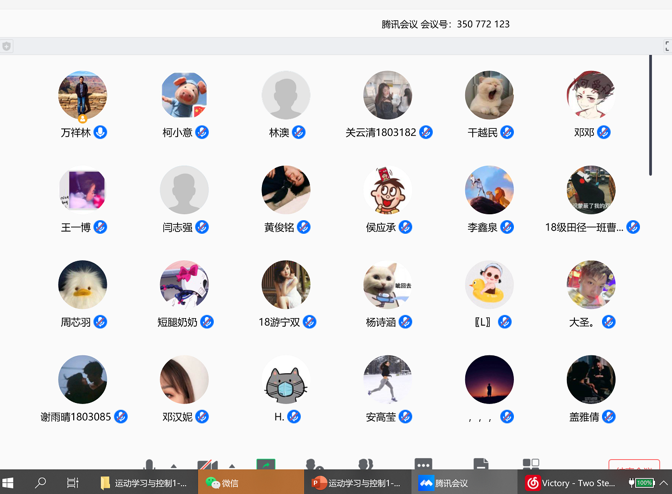Toggle microphone icon beside 万祥林
This screenshot has width=672, height=494.
tap(100, 132)
